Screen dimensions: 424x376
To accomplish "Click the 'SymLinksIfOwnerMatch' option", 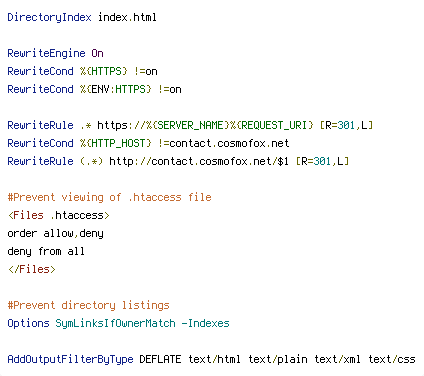I will click(115, 323).
